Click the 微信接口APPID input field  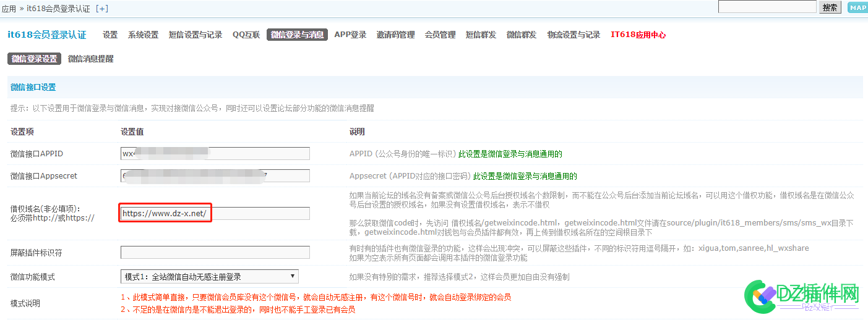tap(215, 153)
